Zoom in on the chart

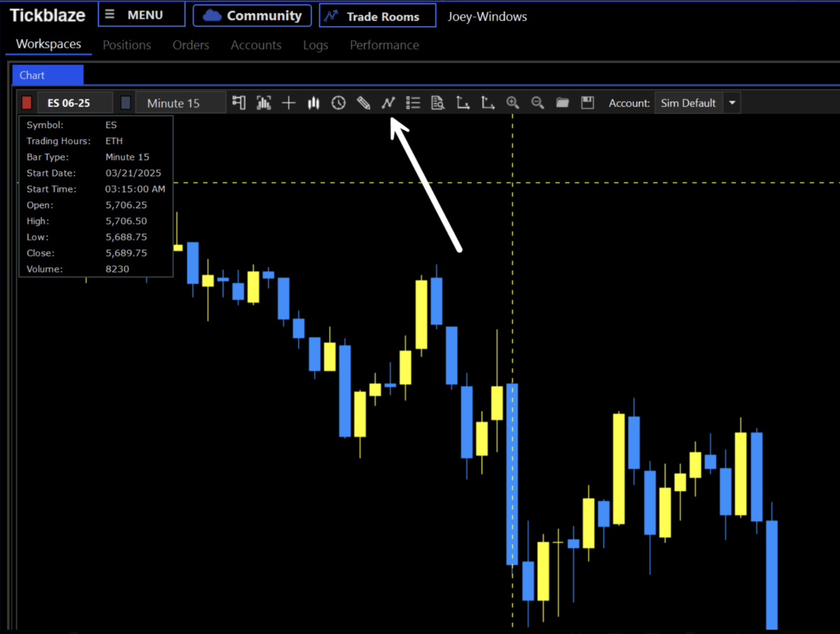point(512,102)
